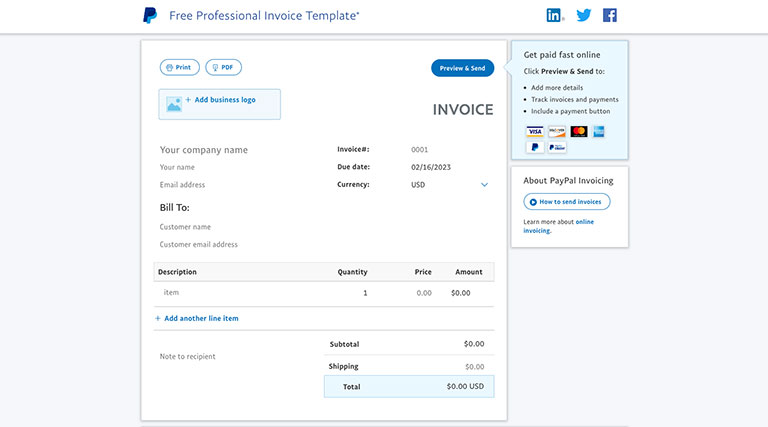Click the Customer email address field
768x427 pixels.
[199, 244]
